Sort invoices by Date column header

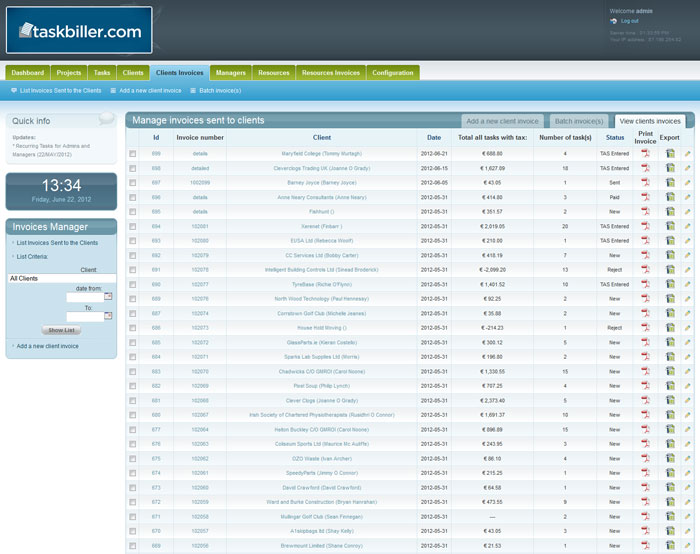(x=434, y=137)
